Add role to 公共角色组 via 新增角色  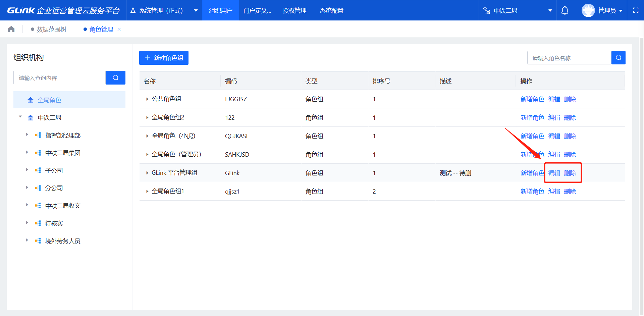[x=532, y=99]
